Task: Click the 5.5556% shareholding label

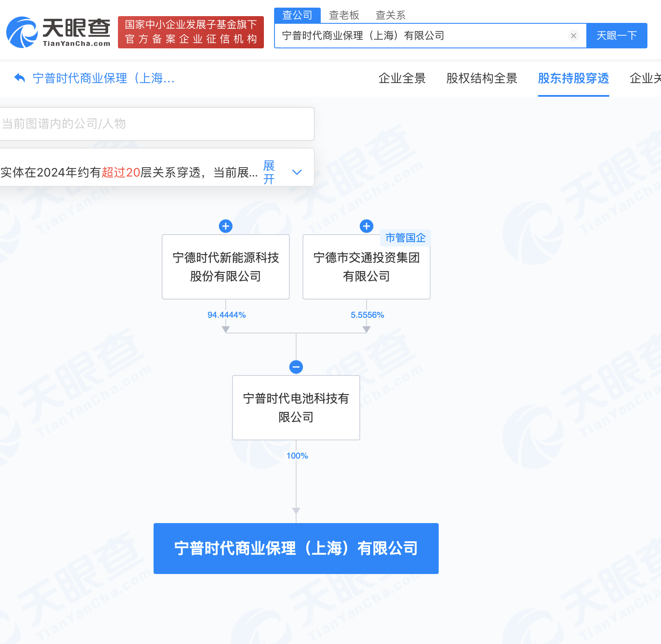Action: tap(367, 315)
